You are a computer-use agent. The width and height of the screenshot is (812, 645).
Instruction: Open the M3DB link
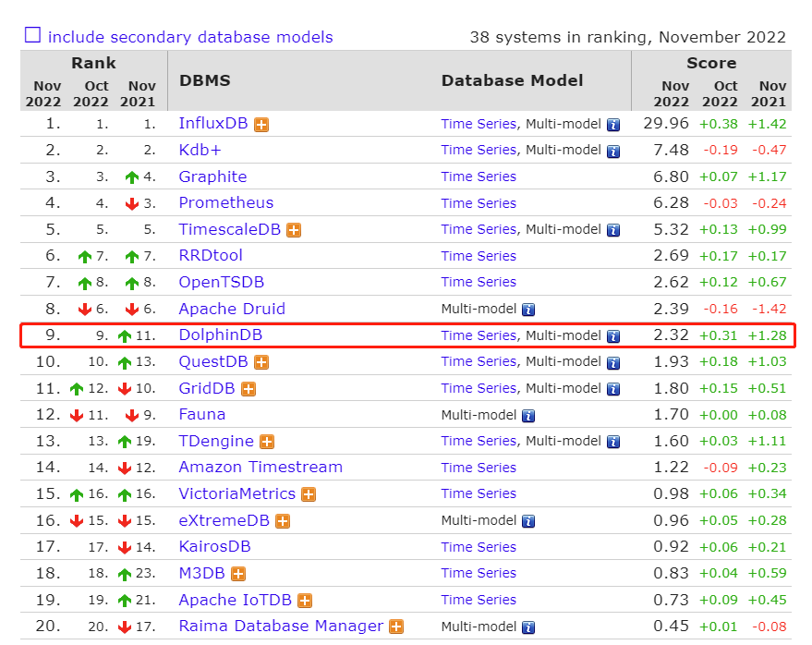(202, 573)
